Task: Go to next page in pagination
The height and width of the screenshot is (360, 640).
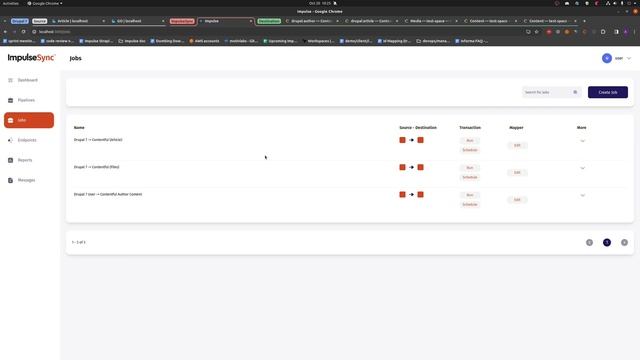Action: click(x=624, y=242)
